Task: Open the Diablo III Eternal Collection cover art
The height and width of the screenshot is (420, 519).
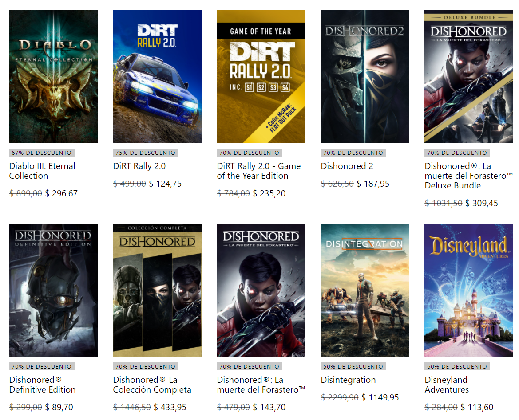Action: tap(53, 77)
